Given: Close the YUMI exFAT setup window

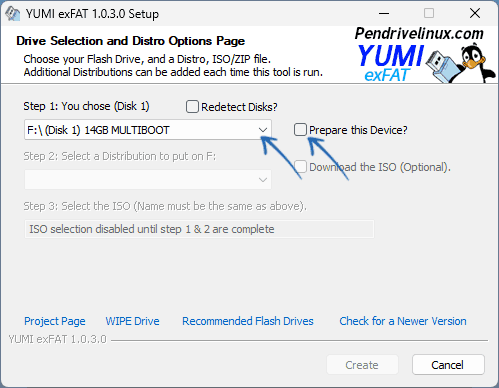Looking at the screenshot, I should pyautogui.click(x=475, y=14).
